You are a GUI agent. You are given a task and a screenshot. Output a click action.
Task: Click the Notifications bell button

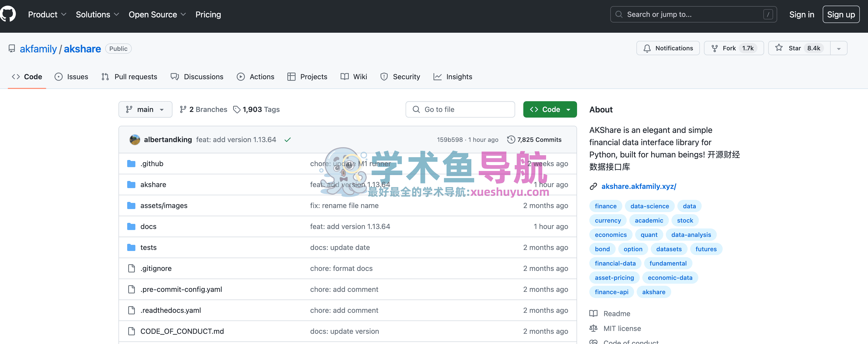point(668,48)
